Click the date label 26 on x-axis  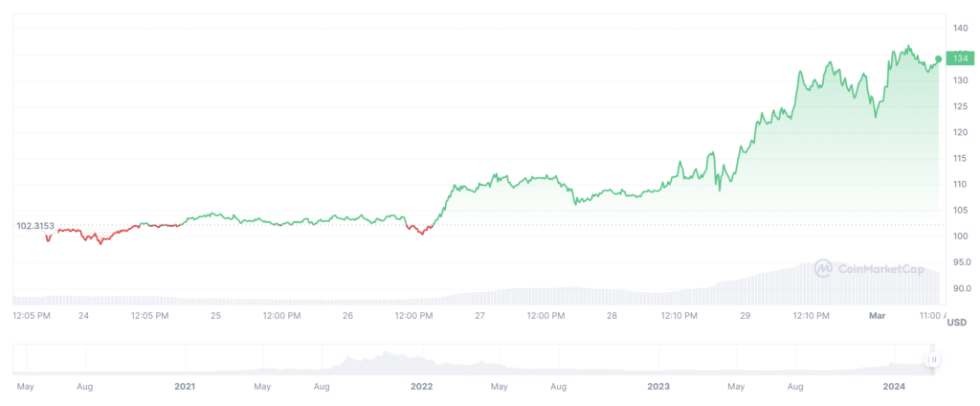[x=347, y=315]
